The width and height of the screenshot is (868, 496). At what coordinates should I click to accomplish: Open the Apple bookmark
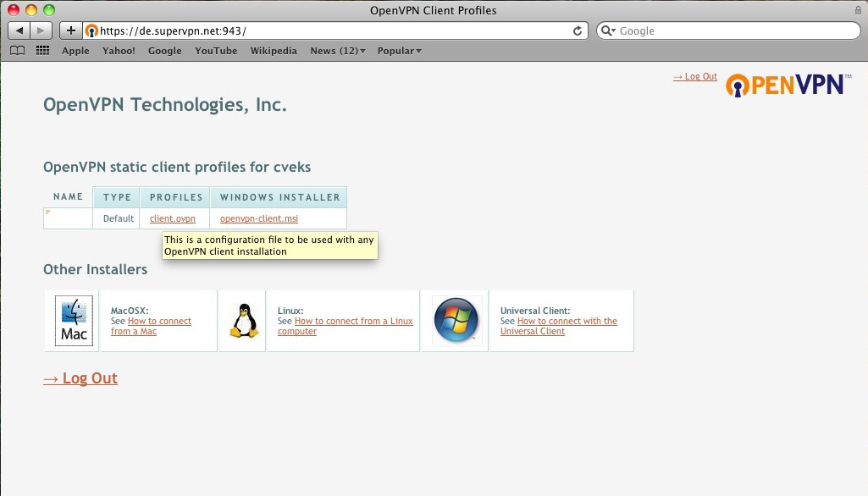[75, 51]
